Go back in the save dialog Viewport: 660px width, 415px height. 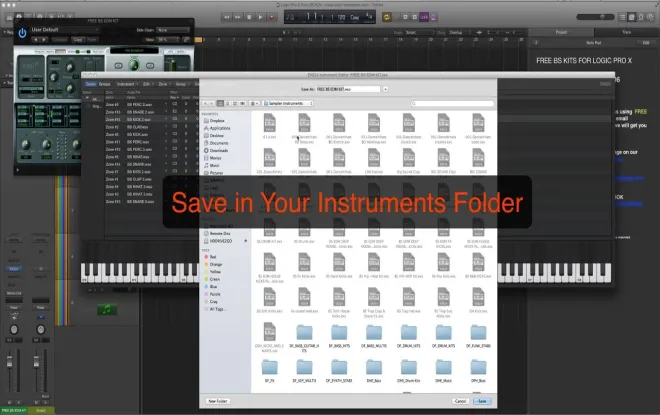(205, 104)
